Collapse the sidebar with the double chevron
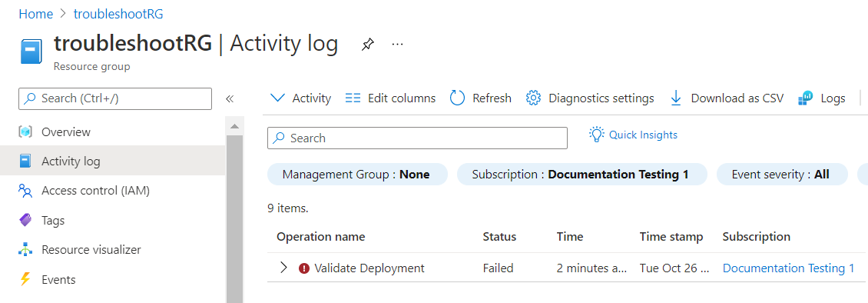Screen dimensions: 868x303 (230, 98)
